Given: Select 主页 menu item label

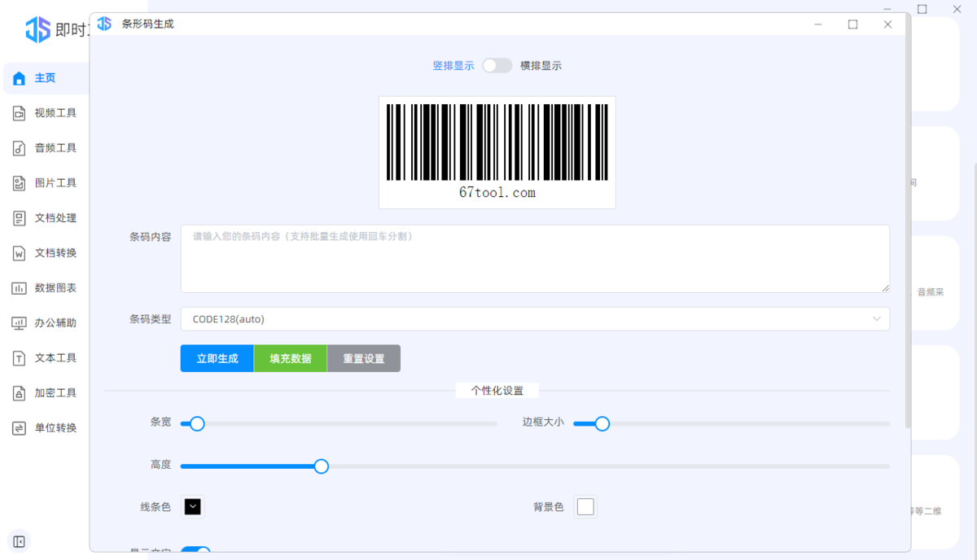Looking at the screenshot, I should [45, 78].
